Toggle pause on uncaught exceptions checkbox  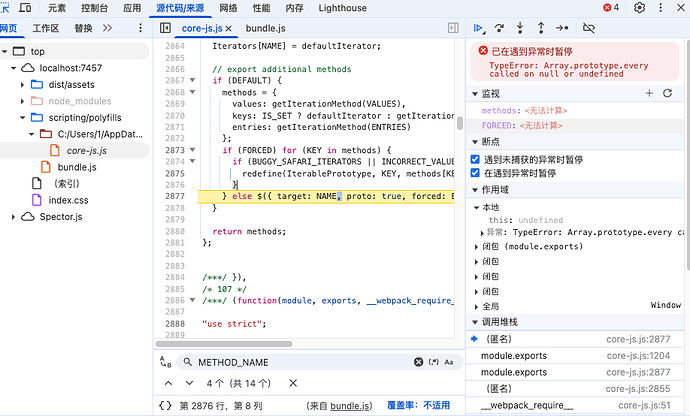pos(475,159)
